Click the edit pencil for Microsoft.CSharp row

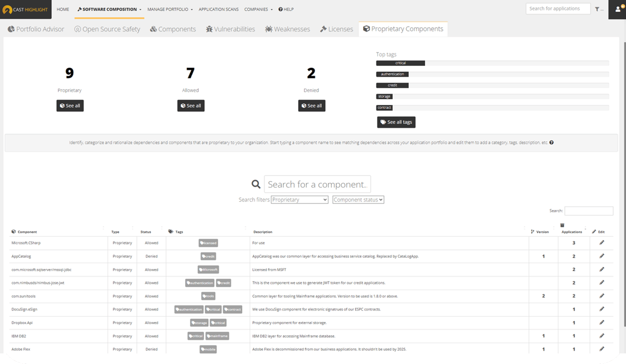click(x=602, y=243)
